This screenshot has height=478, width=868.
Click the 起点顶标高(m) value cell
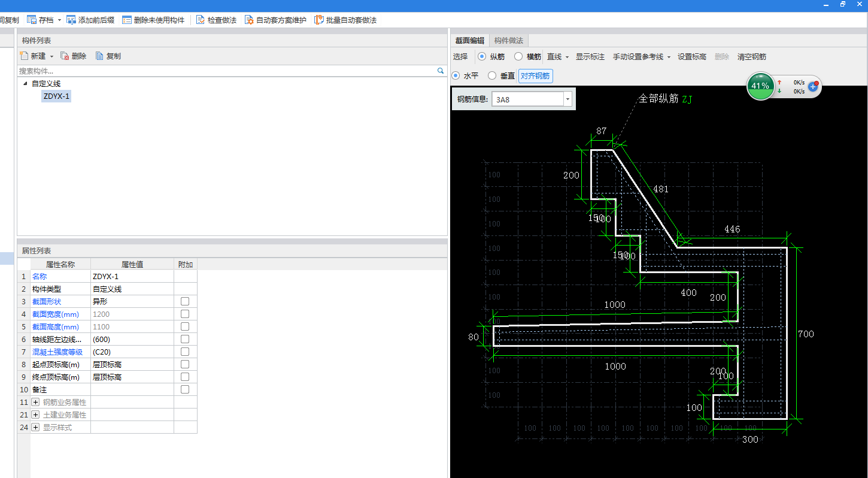click(132, 365)
